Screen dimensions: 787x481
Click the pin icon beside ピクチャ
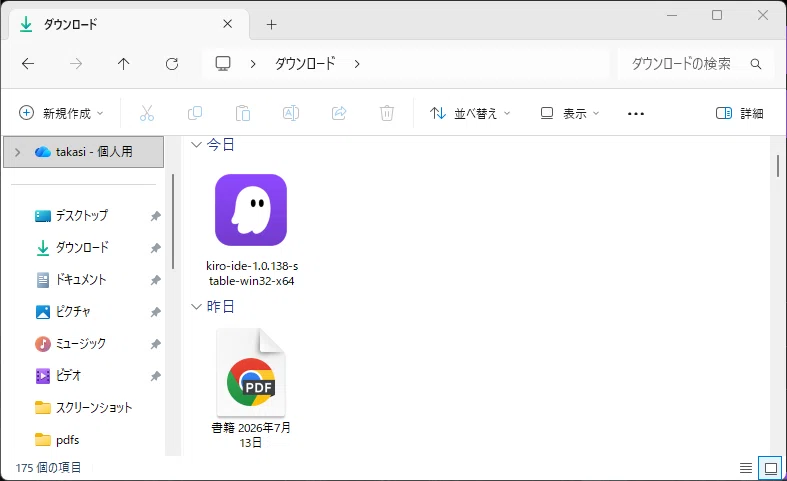click(x=155, y=312)
